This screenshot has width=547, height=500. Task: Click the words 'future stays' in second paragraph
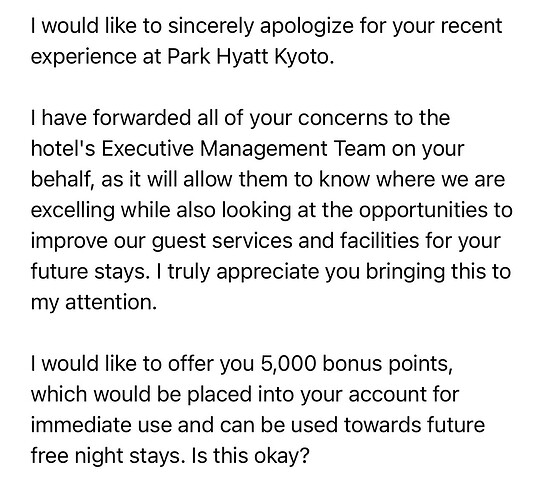87,271
